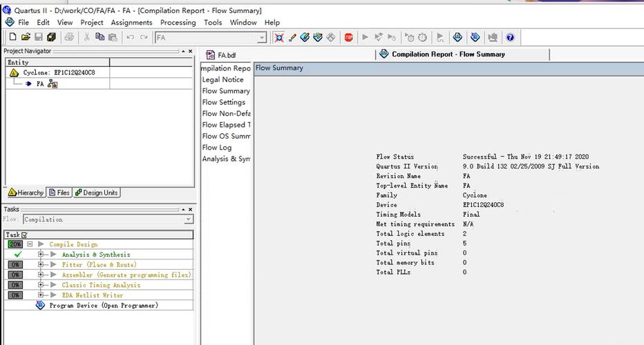Open the Edit menu
Screen dimensions: 644x345
pyautogui.click(x=43, y=23)
